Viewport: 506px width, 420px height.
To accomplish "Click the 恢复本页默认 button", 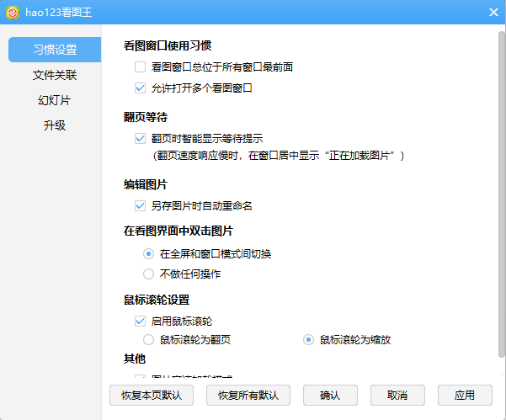I will click(152, 395).
